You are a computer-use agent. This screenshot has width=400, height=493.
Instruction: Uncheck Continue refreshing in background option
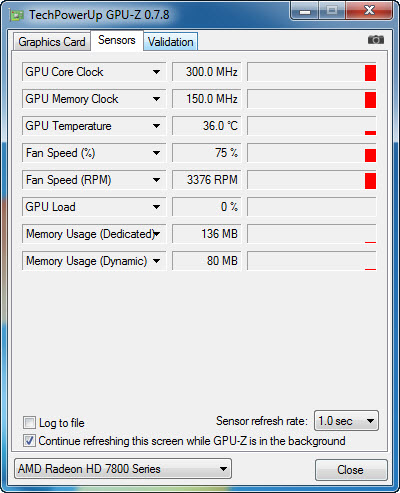pyautogui.click(x=29, y=441)
